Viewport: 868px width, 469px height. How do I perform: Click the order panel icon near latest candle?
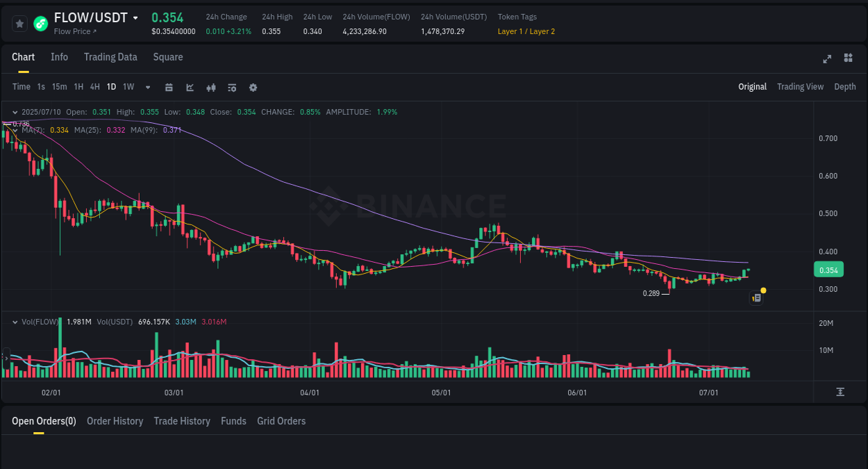756,297
